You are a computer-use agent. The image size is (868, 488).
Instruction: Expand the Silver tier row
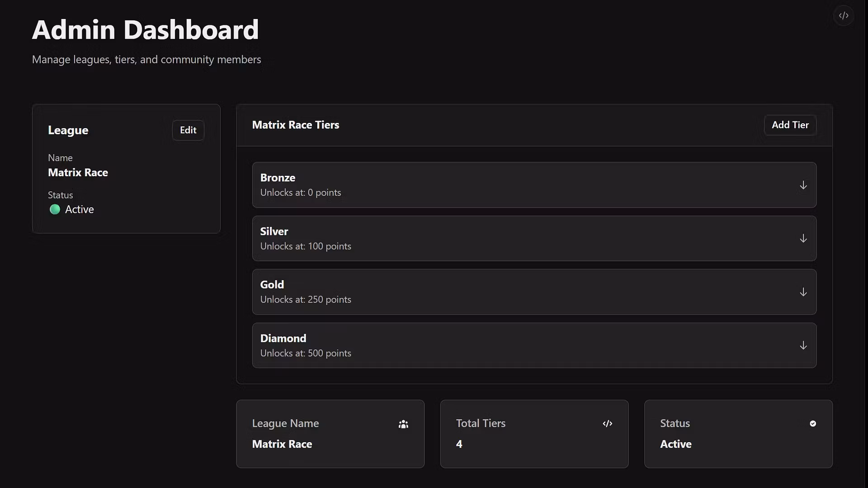point(533,239)
